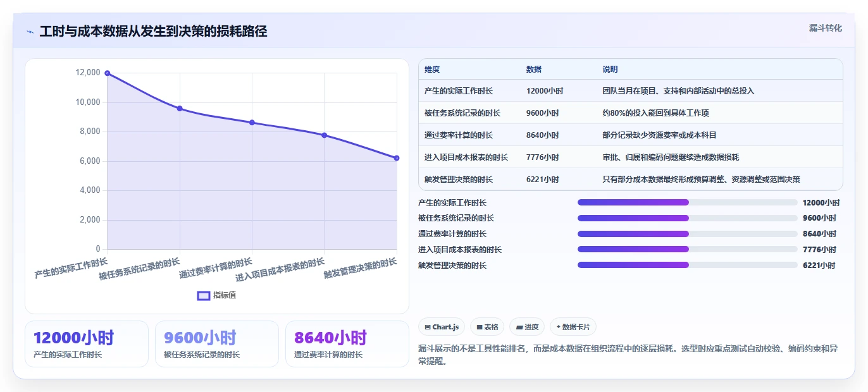Click progress list label 通过费率计算的时长
Screen dimensions: 868x392
point(452,234)
